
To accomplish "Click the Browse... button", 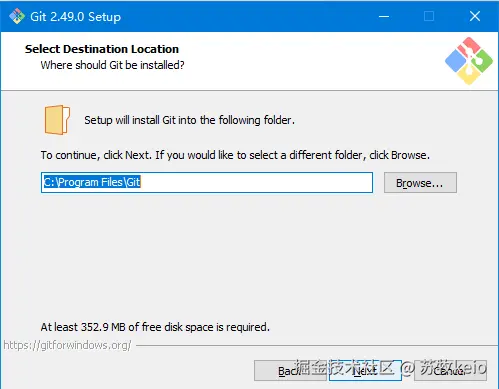I will click(x=420, y=183).
